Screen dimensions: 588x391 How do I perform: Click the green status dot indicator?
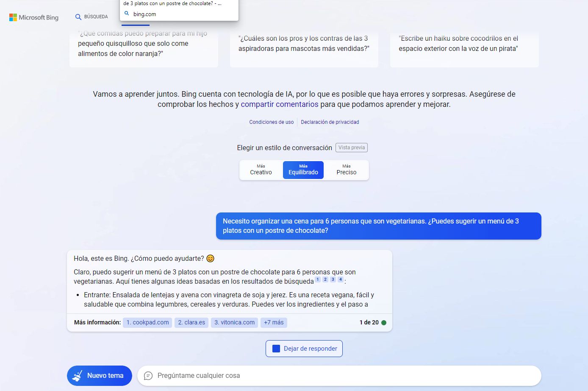384,322
